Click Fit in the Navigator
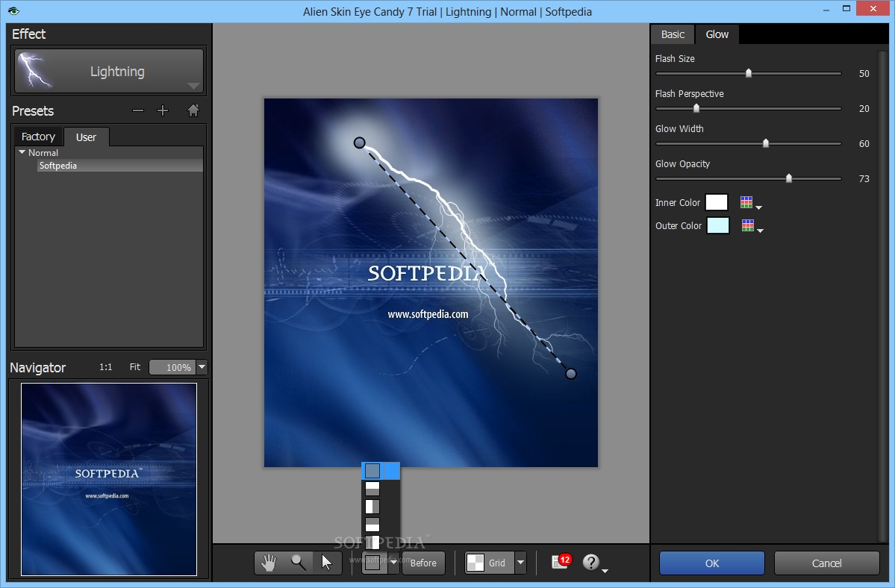 pyautogui.click(x=134, y=367)
